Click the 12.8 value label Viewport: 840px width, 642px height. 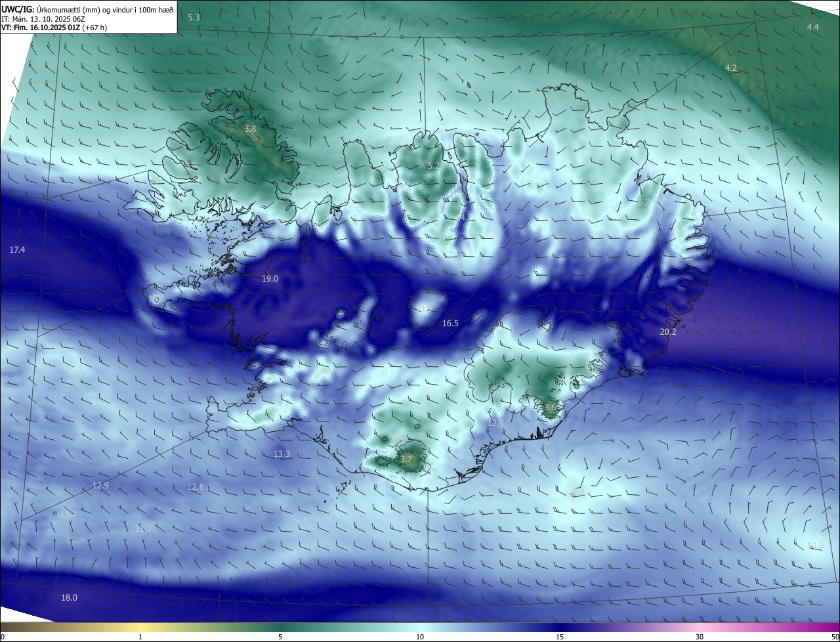click(x=196, y=487)
